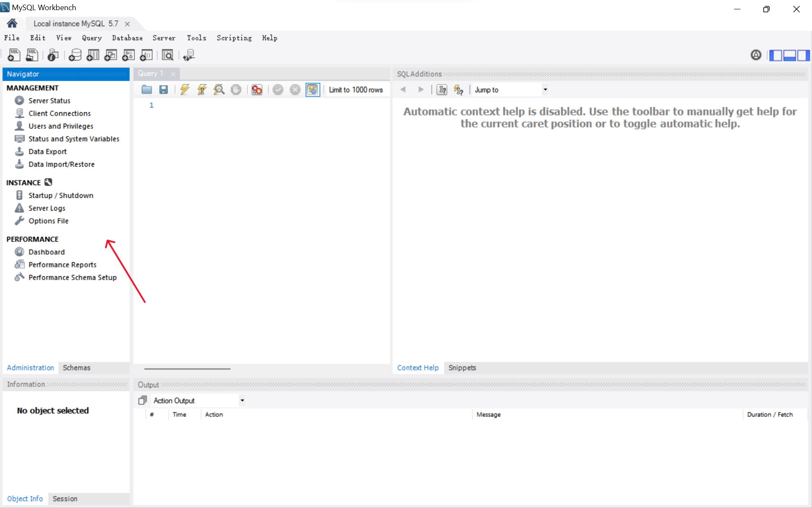This screenshot has height=508, width=812.
Task: Open Data Import/Restore
Action: point(61,164)
